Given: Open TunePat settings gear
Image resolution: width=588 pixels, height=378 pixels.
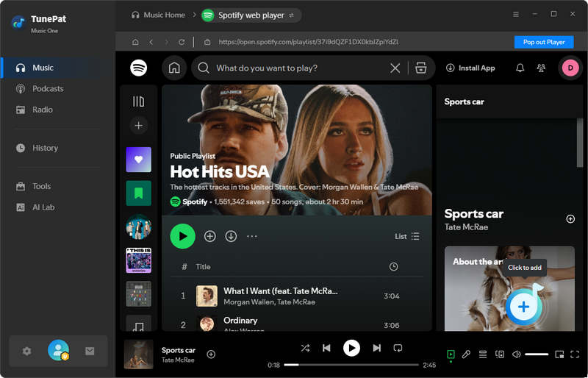Looking at the screenshot, I should [26, 351].
